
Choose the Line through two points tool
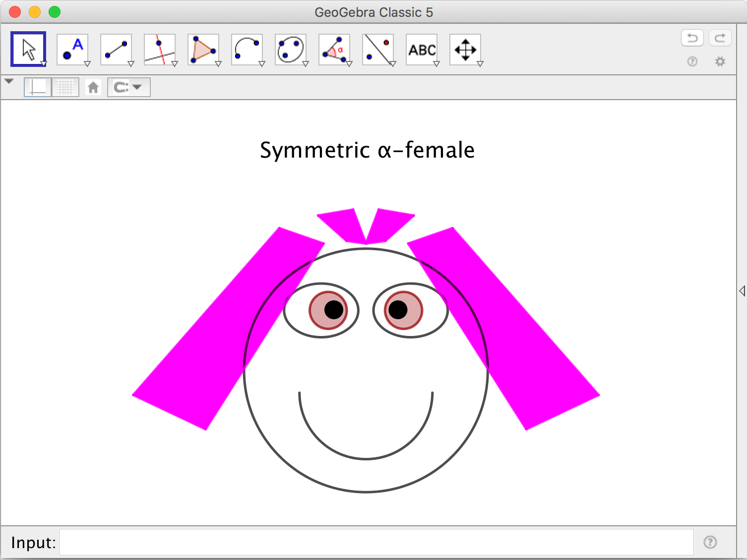tap(116, 49)
